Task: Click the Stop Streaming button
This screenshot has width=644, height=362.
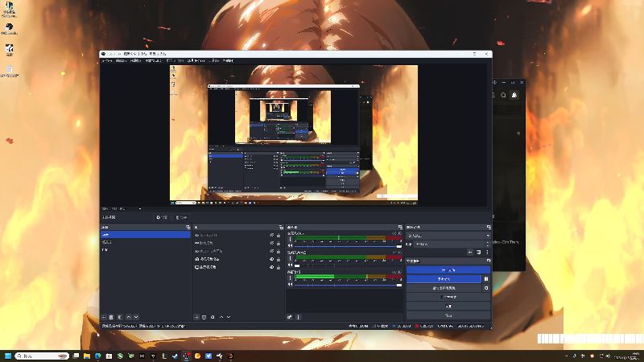Action: click(448, 270)
